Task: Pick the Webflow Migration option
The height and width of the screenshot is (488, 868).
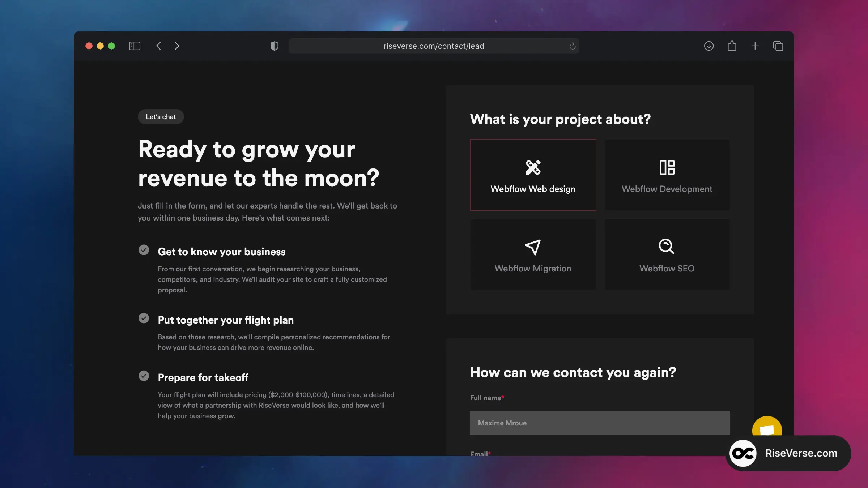Action: [x=533, y=254]
